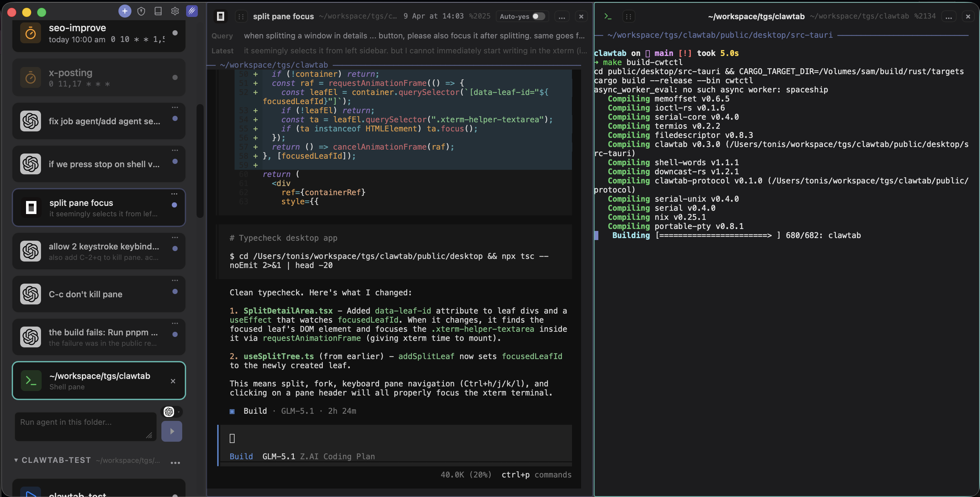Open the security shield panel
This screenshot has width=980, height=497.
point(142,11)
